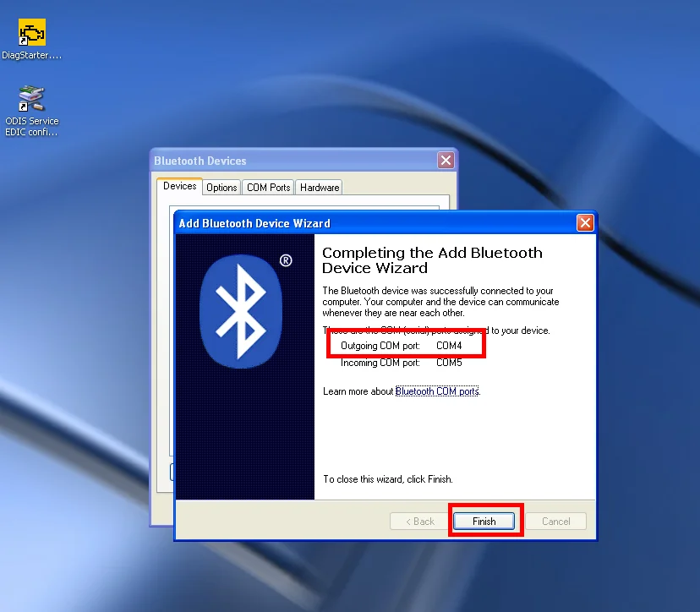Click the Bluetooth logo in the wizard panel
This screenshot has height=612, width=700.
(241, 311)
